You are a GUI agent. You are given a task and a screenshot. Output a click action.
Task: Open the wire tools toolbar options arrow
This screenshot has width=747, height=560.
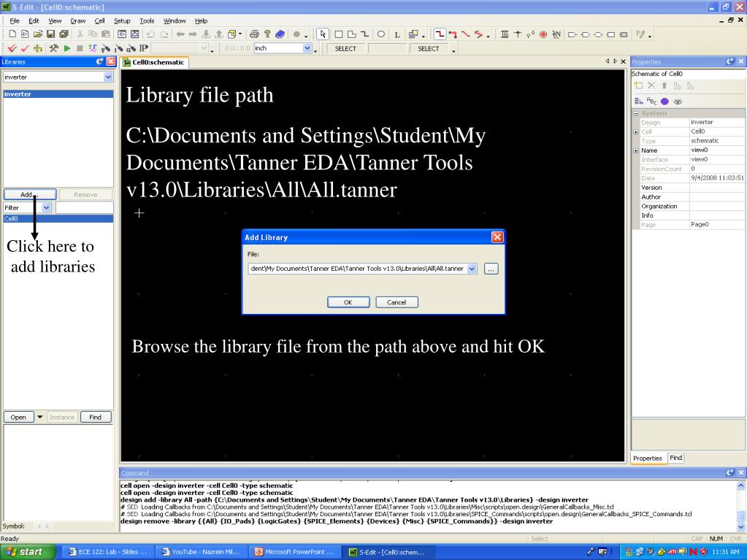[x=489, y=37]
